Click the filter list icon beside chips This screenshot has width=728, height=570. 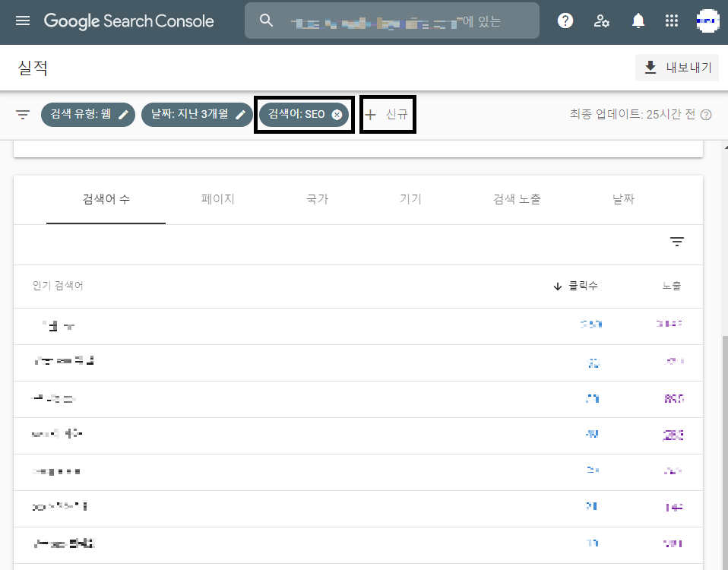tap(22, 114)
